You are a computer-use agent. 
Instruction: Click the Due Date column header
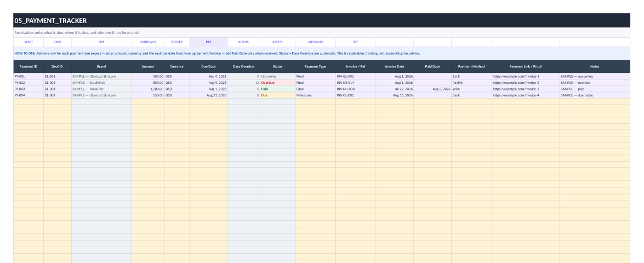click(x=209, y=66)
